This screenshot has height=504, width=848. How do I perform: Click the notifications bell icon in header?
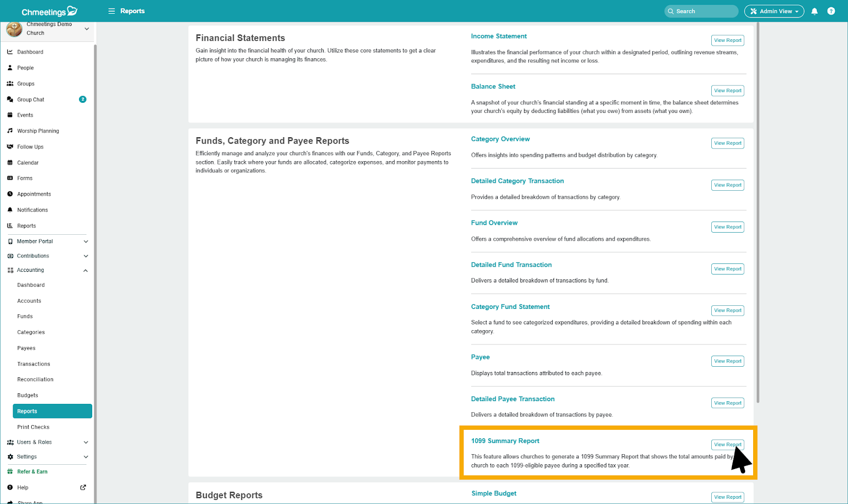coord(815,11)
